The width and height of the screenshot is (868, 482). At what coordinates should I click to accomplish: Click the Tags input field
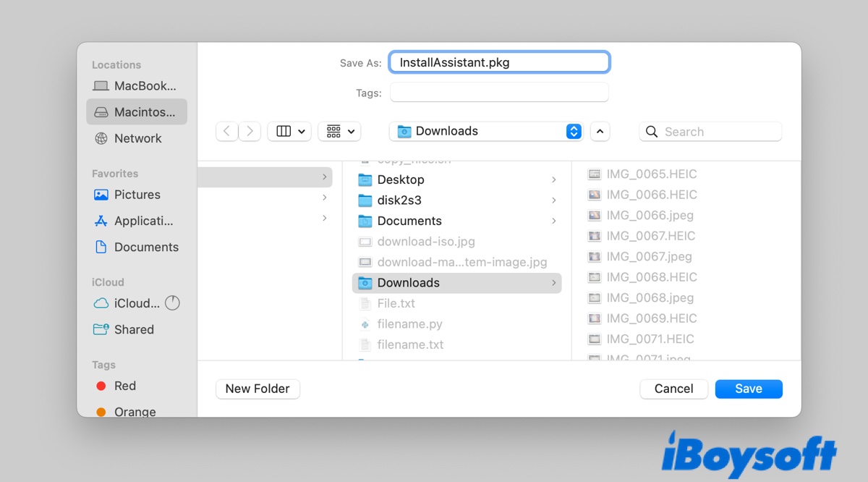click(500, 93)
